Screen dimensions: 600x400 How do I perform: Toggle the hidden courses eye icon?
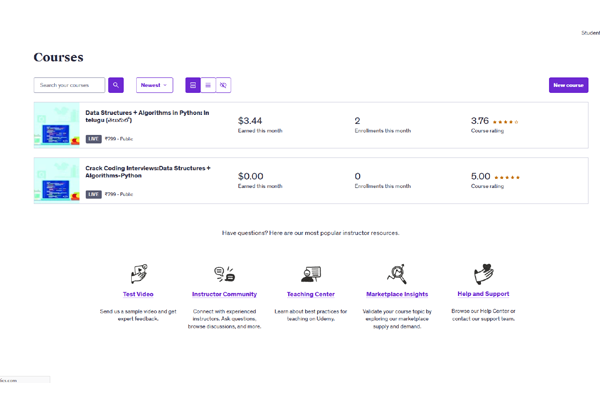pos(223,85)
